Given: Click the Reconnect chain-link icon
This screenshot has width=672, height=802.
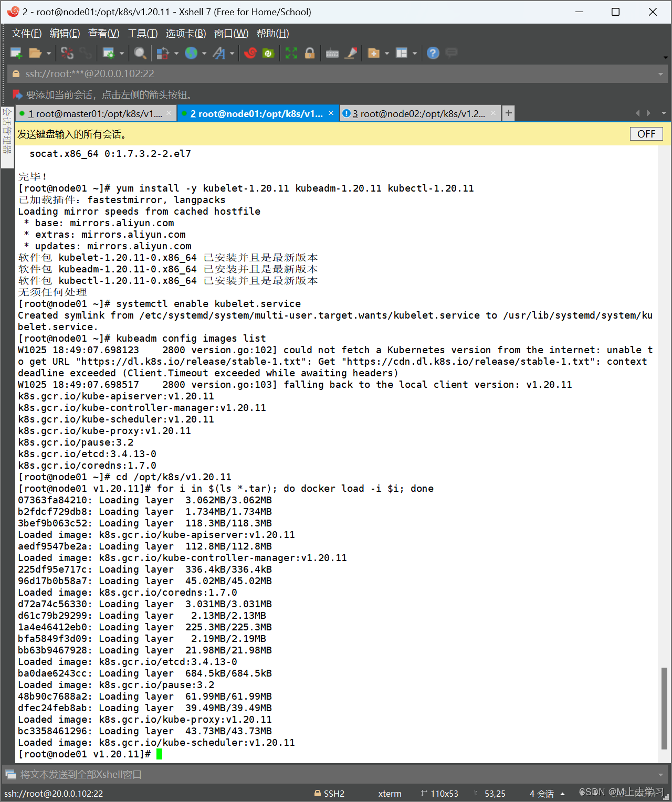Looking at the screenshot, I should 86,53.
